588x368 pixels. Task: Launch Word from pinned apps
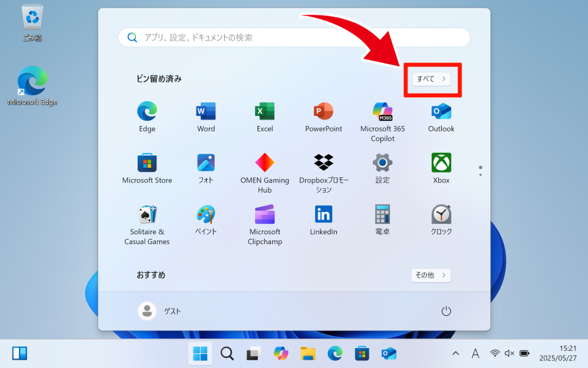206,117
